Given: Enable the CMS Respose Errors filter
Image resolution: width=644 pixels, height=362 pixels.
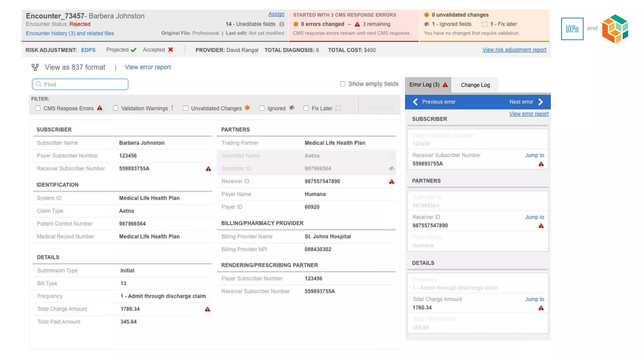Looking at the screenshot, I should tap(38, 108).
